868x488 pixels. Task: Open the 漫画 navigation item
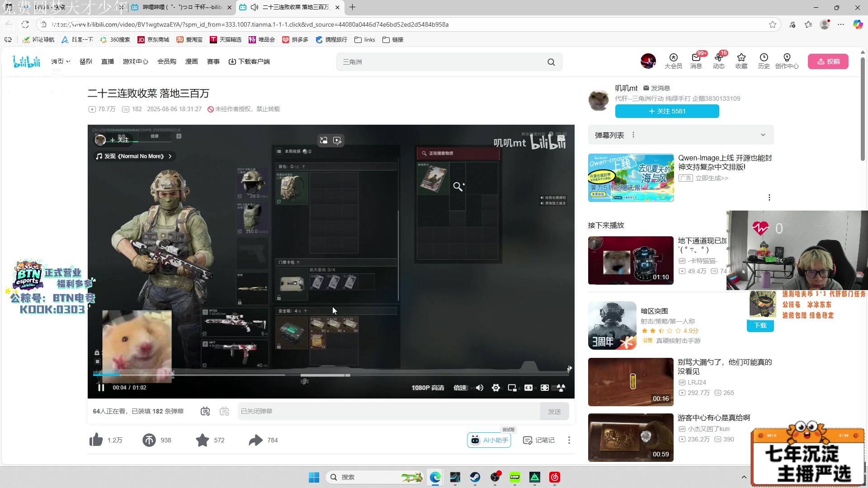[x=192, y=61]
